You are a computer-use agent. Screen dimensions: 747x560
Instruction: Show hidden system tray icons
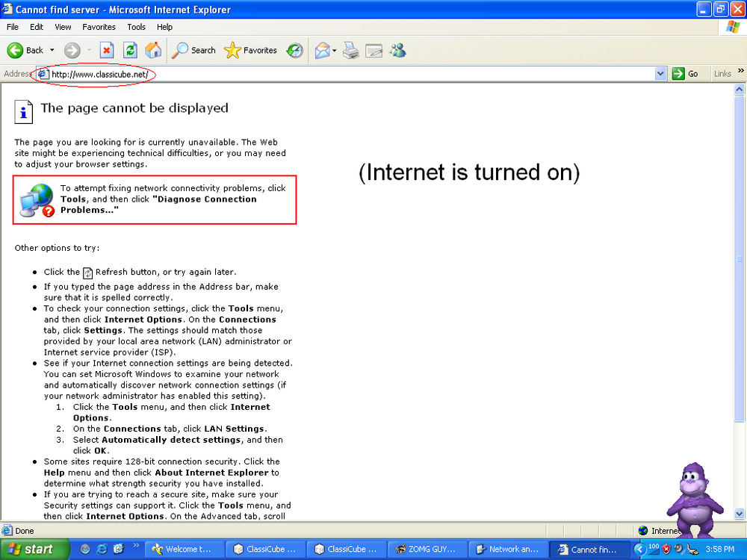click(x=640, y=549)
